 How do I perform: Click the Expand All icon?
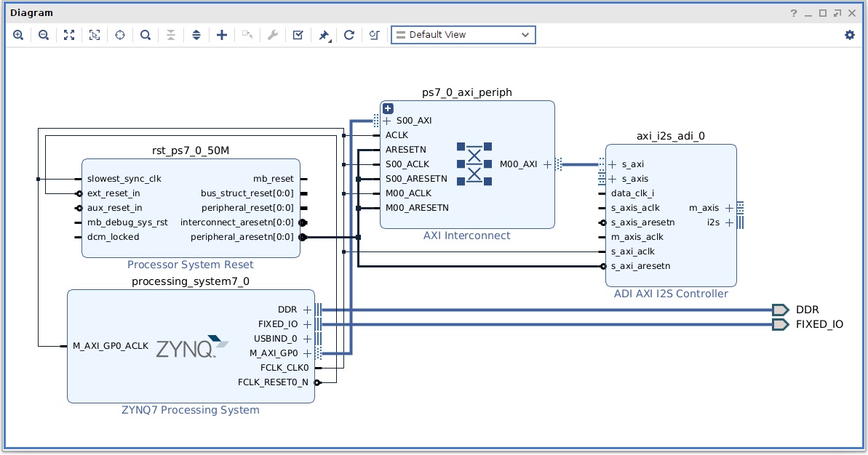coord(196,35)
